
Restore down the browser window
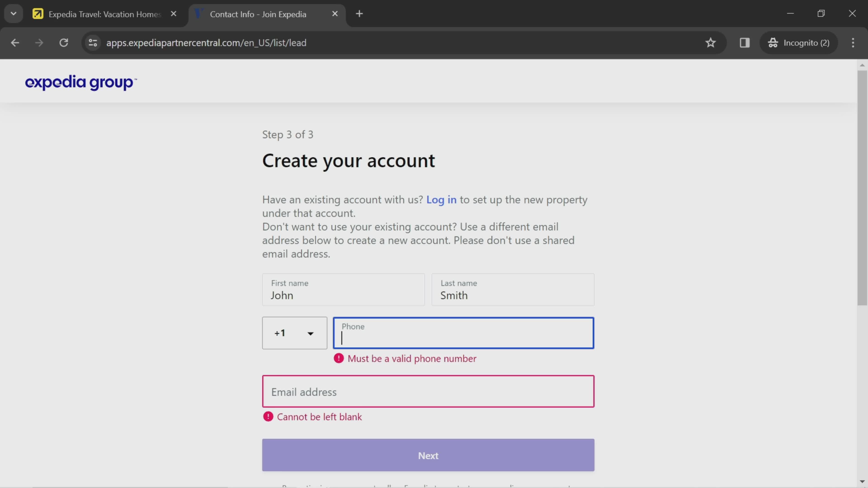[x=821, y=14]
